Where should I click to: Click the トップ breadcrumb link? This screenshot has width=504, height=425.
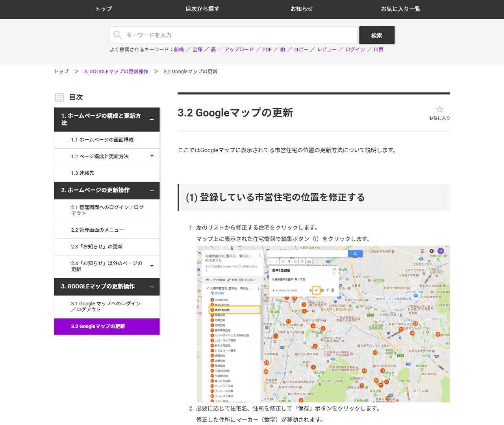click(x=61, y=72)
